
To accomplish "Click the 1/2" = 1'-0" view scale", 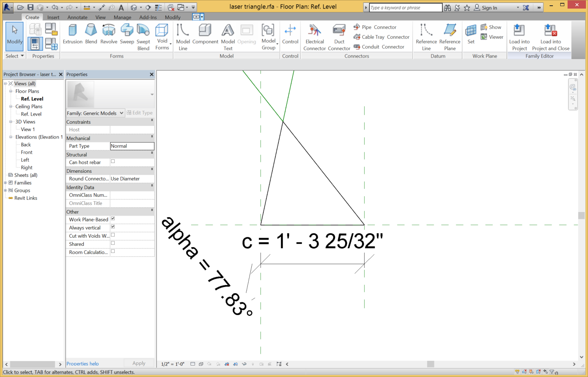I will pos(173,364).
